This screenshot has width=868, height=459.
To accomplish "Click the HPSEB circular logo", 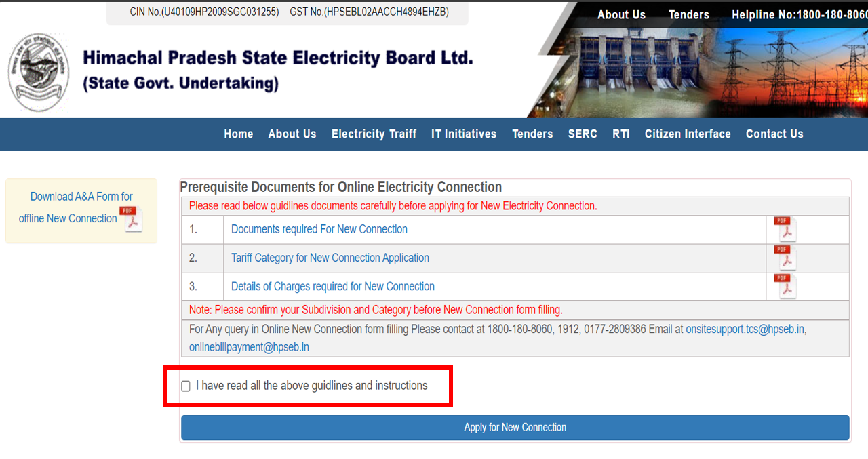I will (39, 73).
